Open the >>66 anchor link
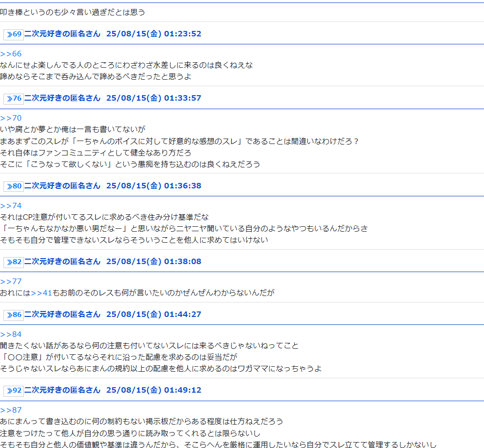 point(11,54)
